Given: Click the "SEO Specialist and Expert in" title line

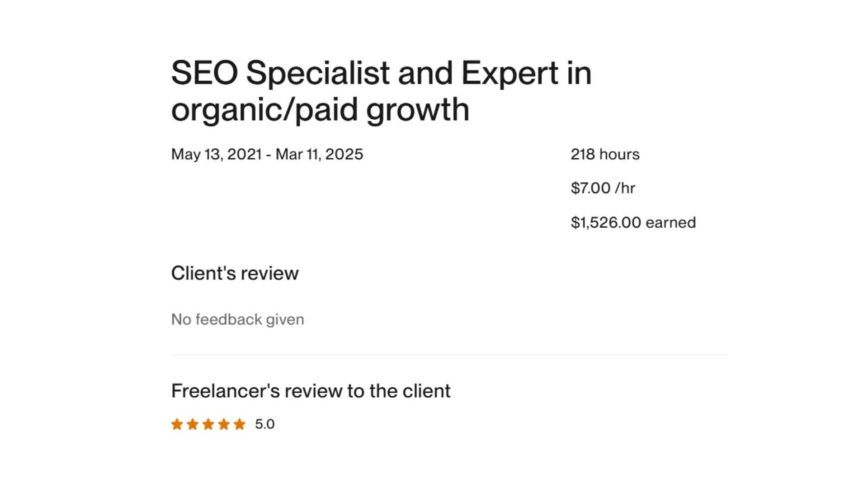Looking at the screenshot, I should tap(381, 73).
